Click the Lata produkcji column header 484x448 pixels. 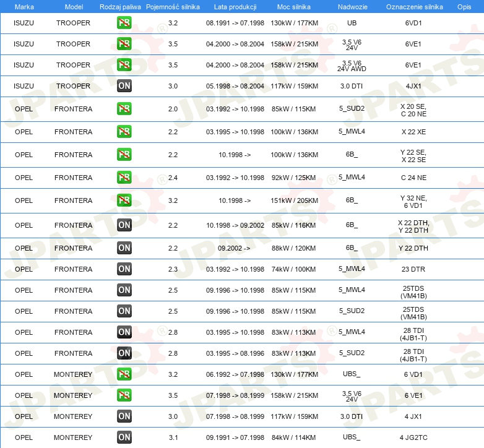[x=235, y=7]
